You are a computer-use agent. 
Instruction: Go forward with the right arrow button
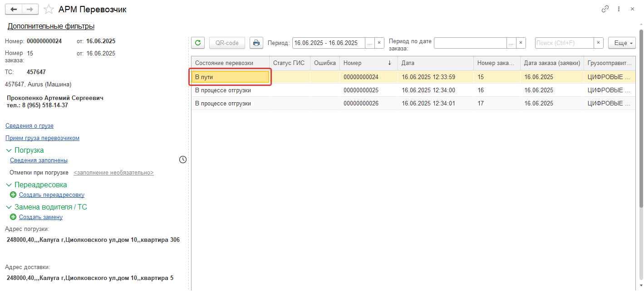point(30,9)
